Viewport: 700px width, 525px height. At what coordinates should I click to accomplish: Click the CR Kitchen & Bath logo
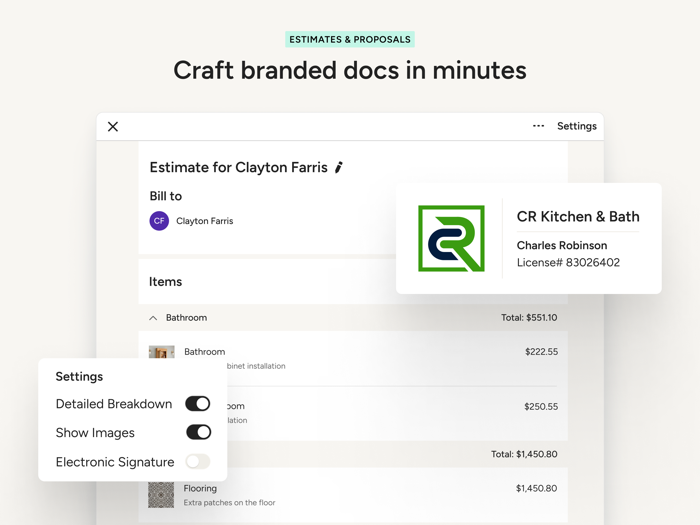click(x=451, y=238)
